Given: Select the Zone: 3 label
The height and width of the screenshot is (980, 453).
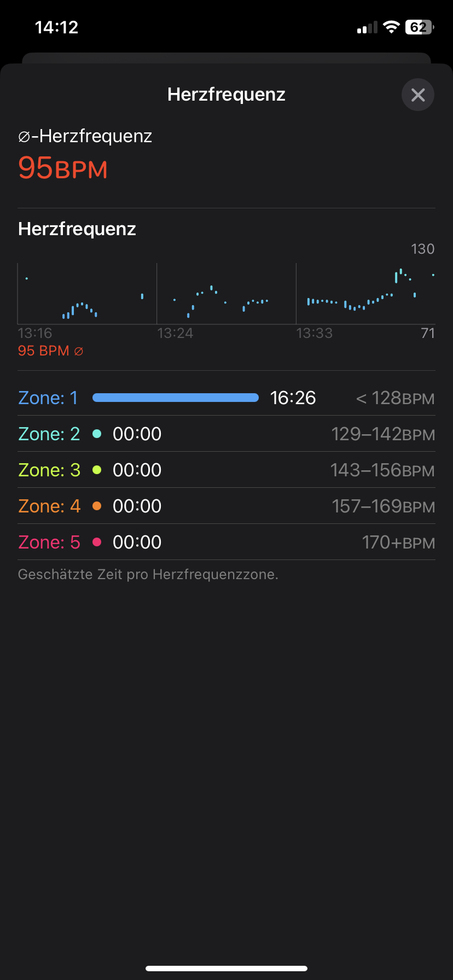Looking at the screenshot, I should point(49,470).
